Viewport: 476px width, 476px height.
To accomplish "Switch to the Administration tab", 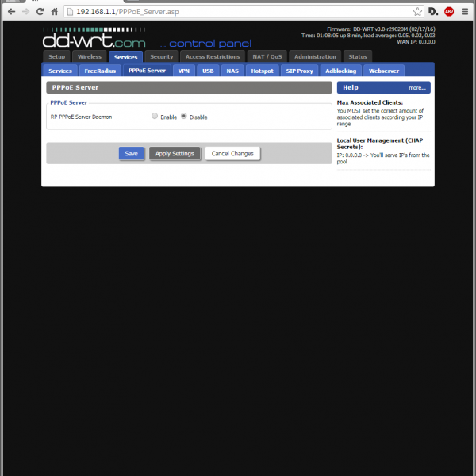I will (315, 57).
